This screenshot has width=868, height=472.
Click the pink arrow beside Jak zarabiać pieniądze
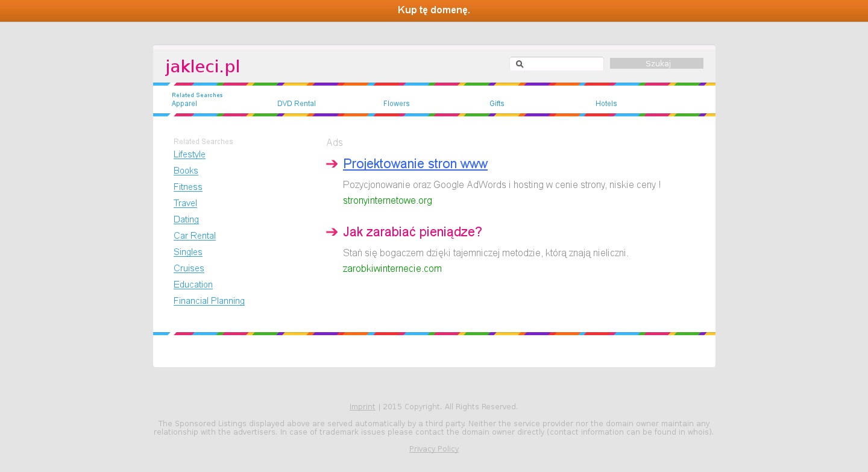332,232
